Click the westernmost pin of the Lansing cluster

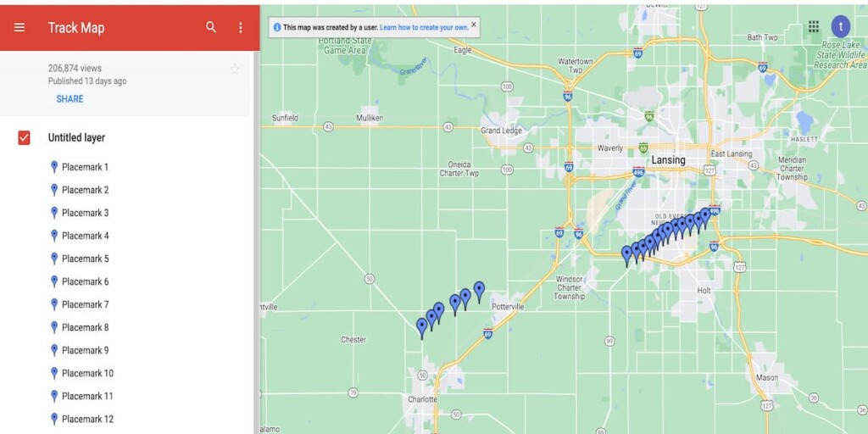[626, 256]
